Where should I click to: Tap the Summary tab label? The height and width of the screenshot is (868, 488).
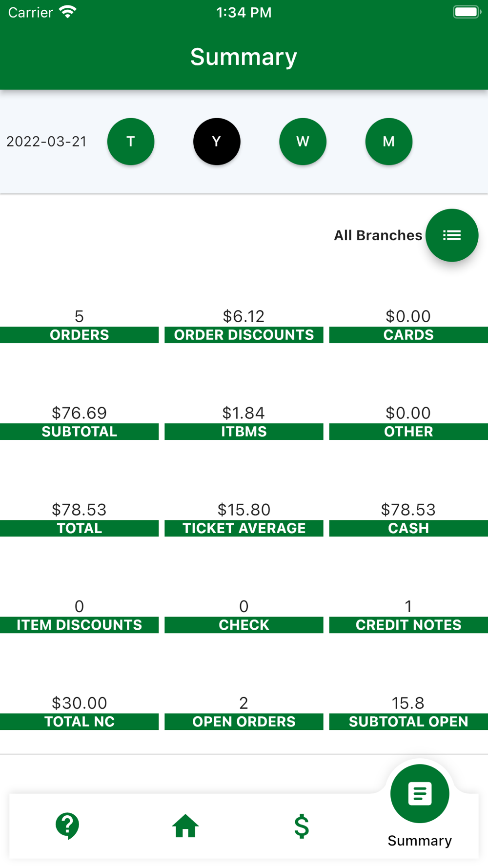tap(420, 841)
